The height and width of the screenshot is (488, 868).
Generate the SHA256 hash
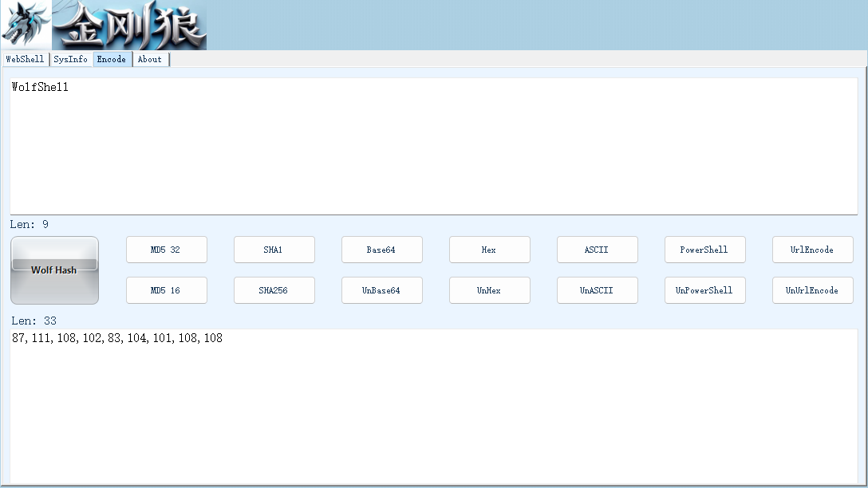[274, 290]
